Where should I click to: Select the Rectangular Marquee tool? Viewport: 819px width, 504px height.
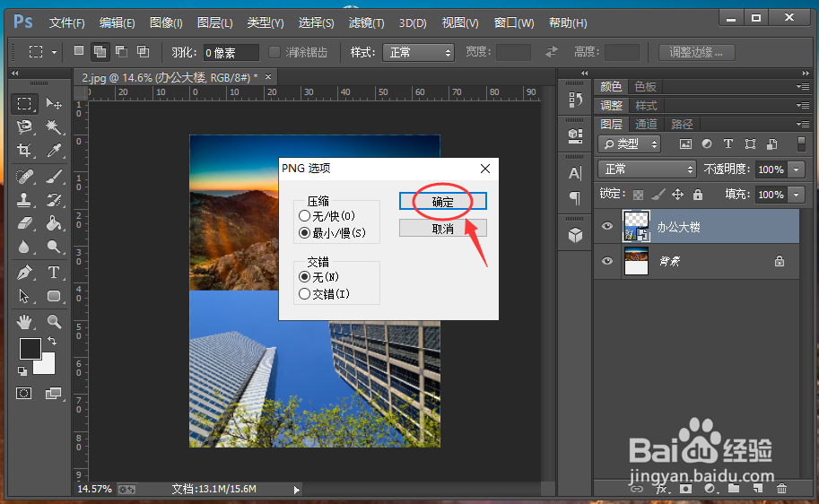(x=24, y=103)
